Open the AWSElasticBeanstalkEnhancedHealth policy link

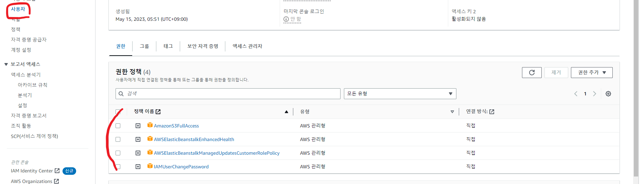tap(194, 139)
